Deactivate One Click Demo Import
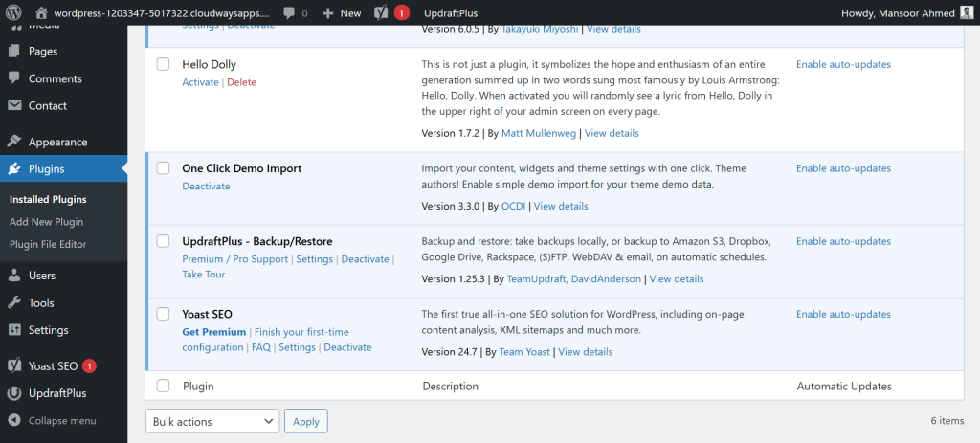 coord(207,187)
